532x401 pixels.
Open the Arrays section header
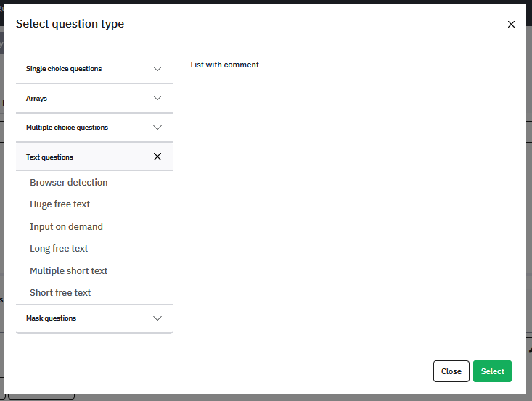94,99
